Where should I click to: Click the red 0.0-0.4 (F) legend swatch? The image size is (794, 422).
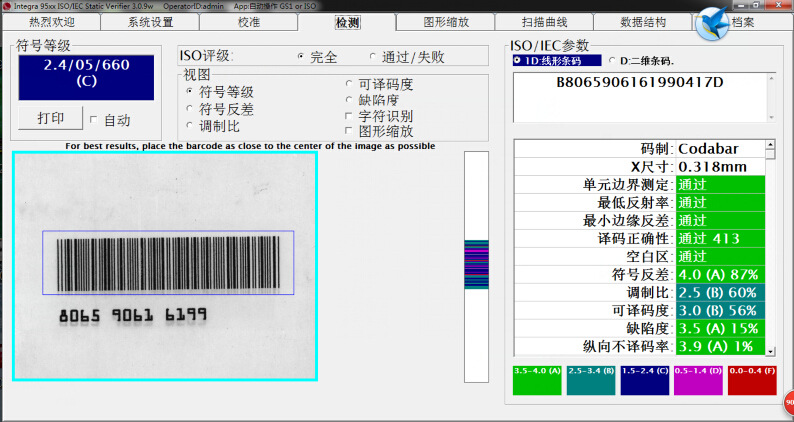(752, 380)
